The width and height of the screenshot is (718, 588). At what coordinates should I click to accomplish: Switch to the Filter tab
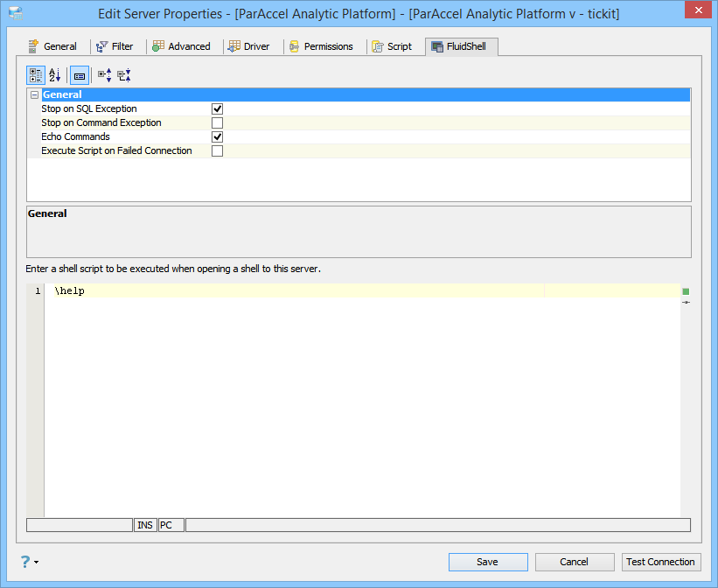pyautogui.click(x=115, y=46)
